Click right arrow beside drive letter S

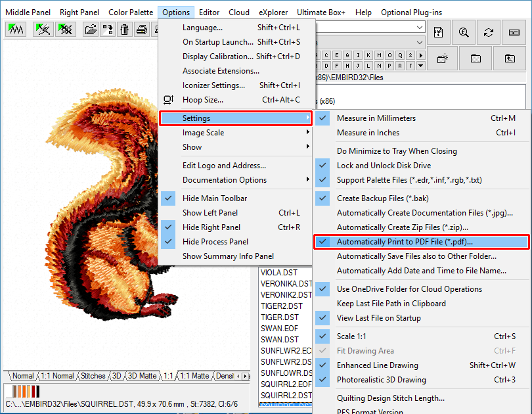[421, 55]
